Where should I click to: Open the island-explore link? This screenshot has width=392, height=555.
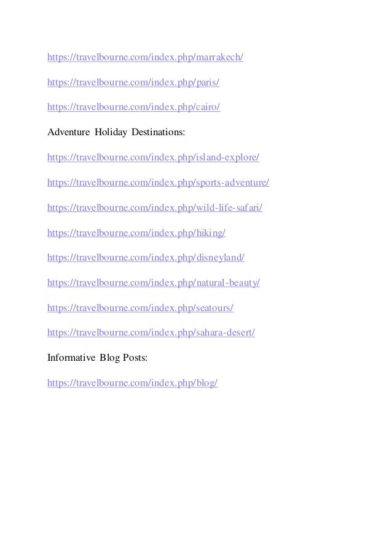click(153, 157)
